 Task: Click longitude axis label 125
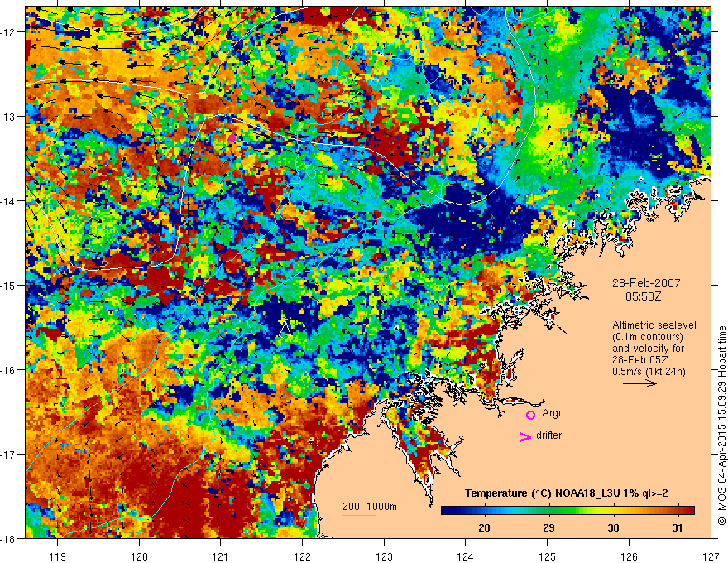click(548, 556)
